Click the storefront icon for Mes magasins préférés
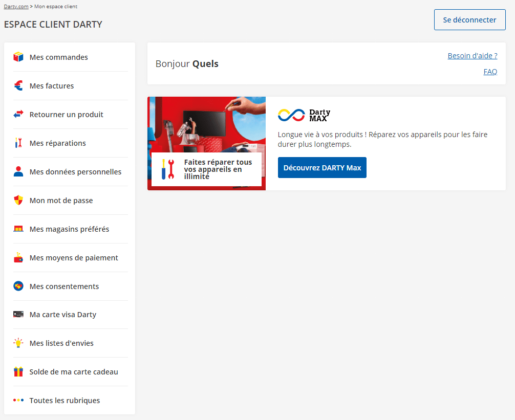The height and width of the screenshot is (420, 515). click(x=18, y=229)
